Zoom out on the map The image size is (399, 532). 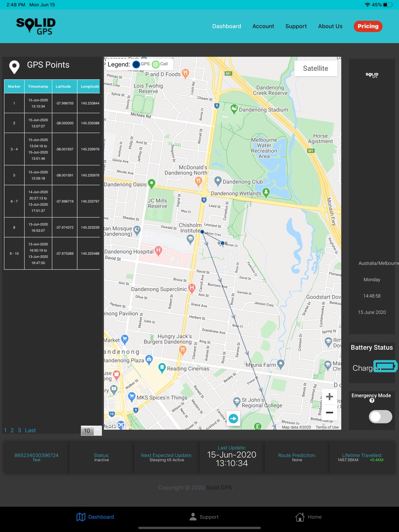[329, 412]
